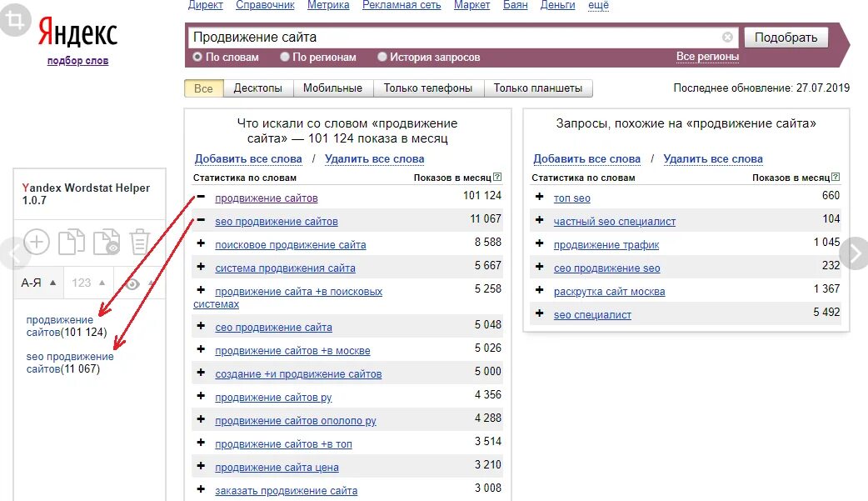Add 'поисковое продвижение сайта' with its plus icon
This screenshot has width=868, height=501.
[201, 243]
